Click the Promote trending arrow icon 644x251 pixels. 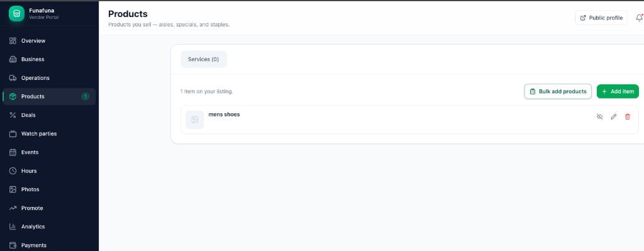[x=13, y=208]
